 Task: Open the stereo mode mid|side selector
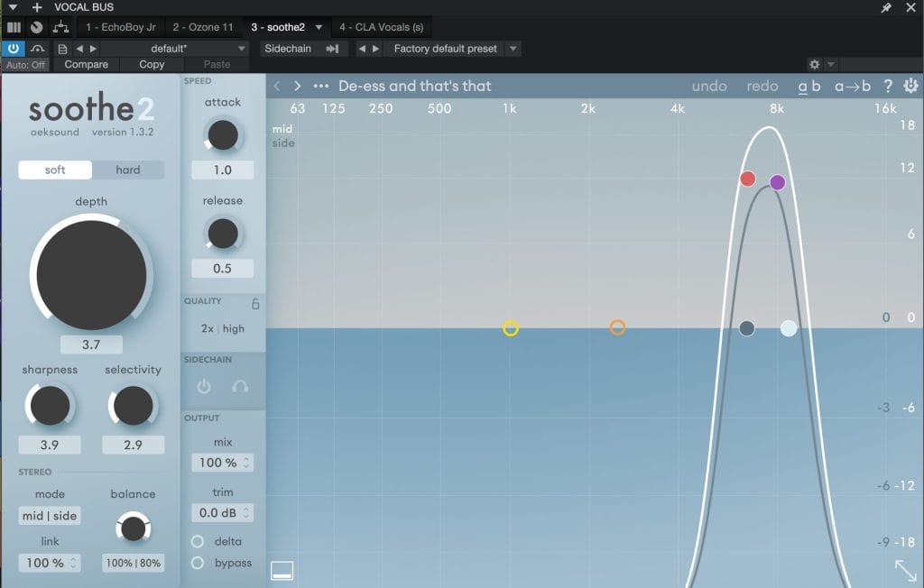(x=50, y=516)
